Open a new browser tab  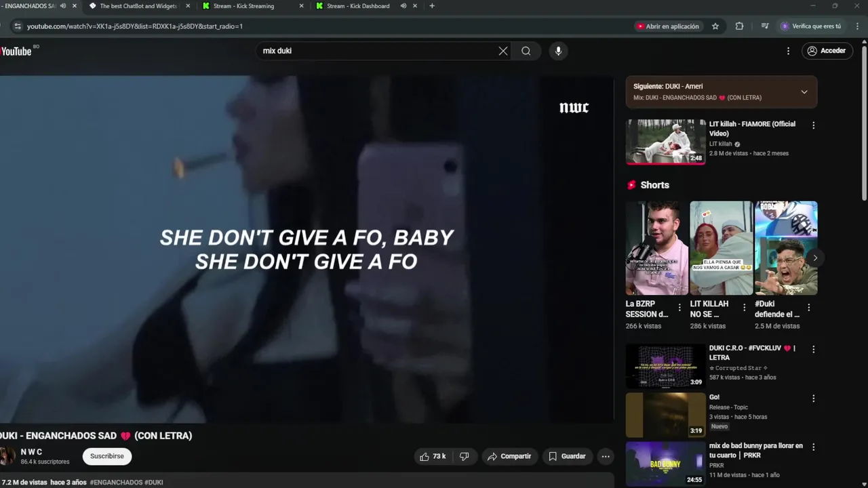tap(432, 6)
